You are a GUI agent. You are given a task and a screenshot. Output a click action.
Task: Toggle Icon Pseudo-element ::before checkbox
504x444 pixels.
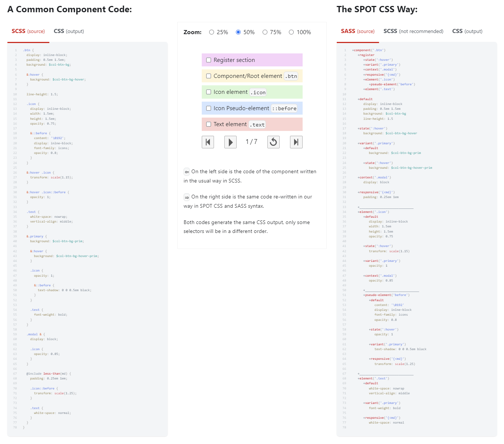pyautogui.click(x=209, y=108)
